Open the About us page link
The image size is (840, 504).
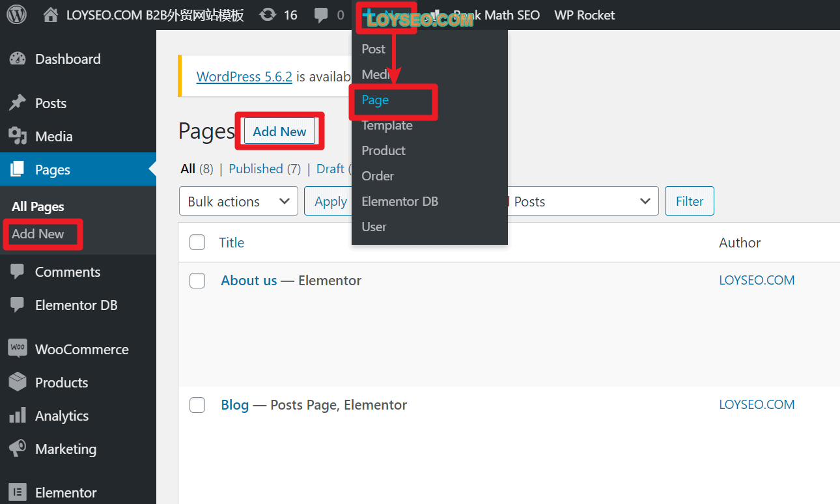[x=249, y=281]
